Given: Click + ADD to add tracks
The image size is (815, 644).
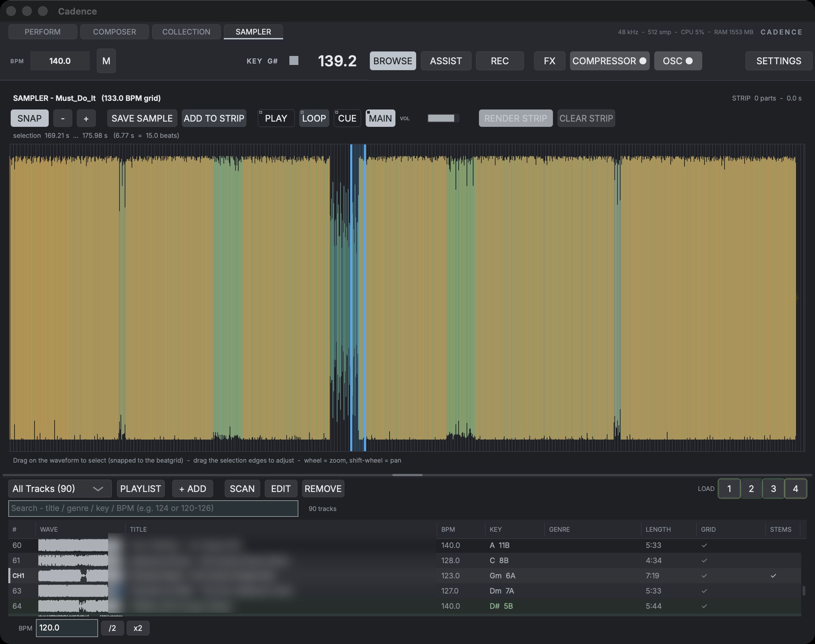Looking at the screenshot, I should pos(193,489).
